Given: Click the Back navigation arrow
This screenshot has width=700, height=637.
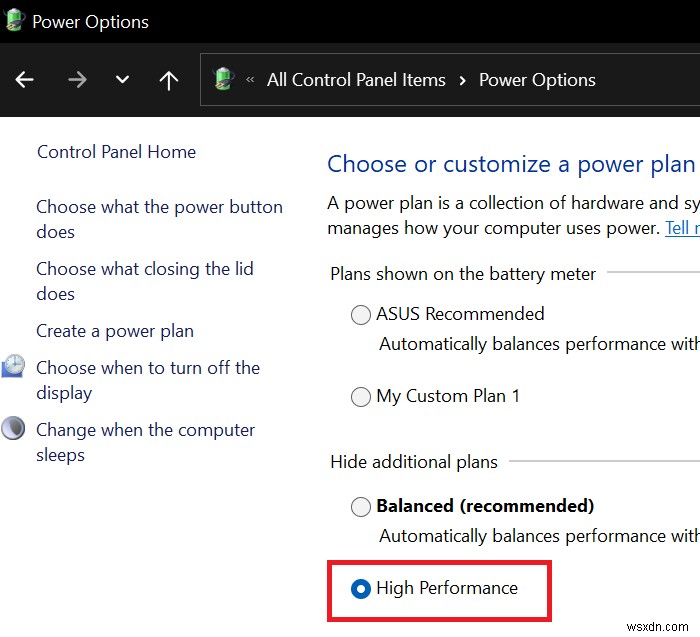Looking at the screenshot, I should tap(25, 80).
